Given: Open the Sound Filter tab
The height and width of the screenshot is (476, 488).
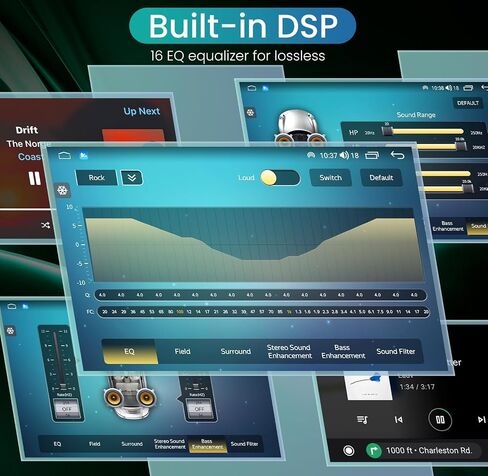Looking at the screenshot, I should (x=396, y=351).
